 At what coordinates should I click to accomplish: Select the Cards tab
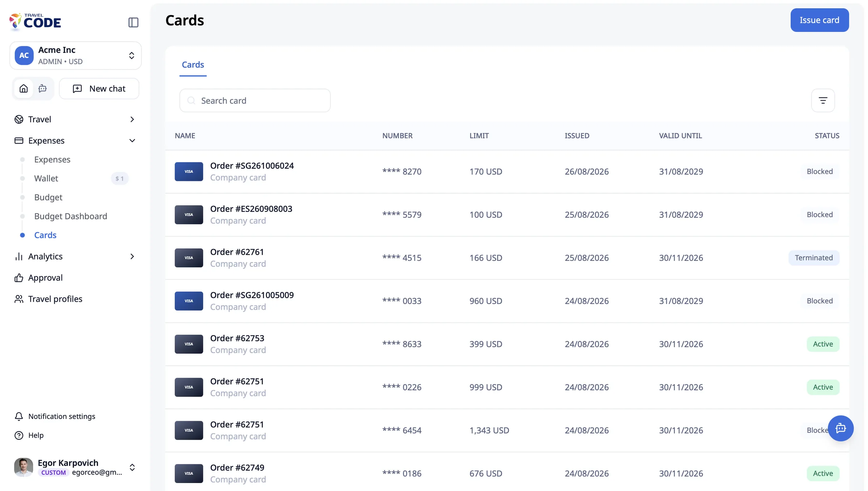pyautogui.click(x=193, y=65)
